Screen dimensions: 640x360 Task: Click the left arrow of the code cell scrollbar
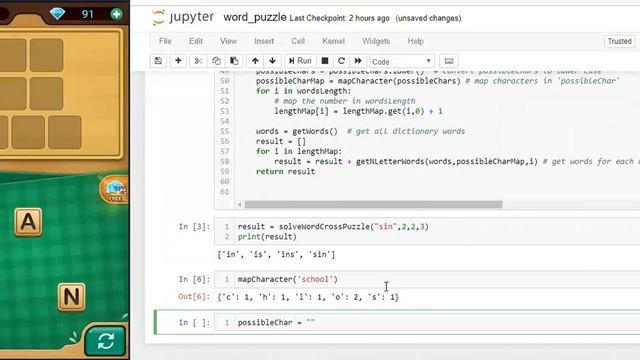point(240,204)
